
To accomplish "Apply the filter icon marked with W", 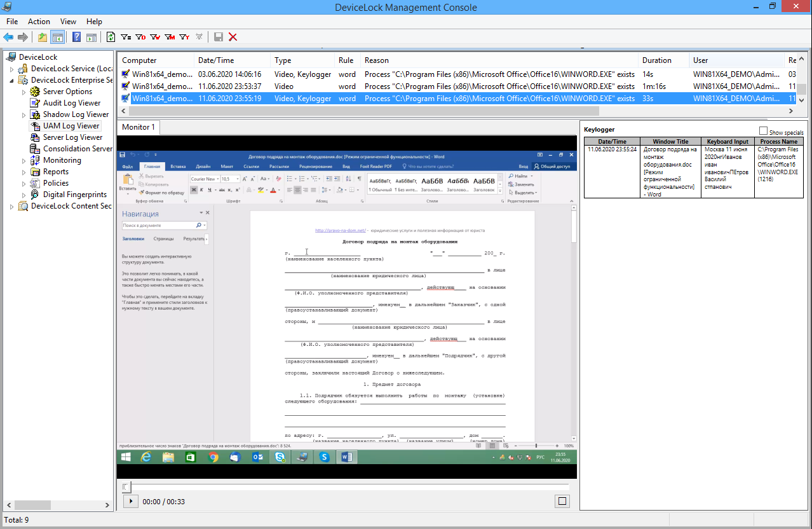I will click(155, 37).
